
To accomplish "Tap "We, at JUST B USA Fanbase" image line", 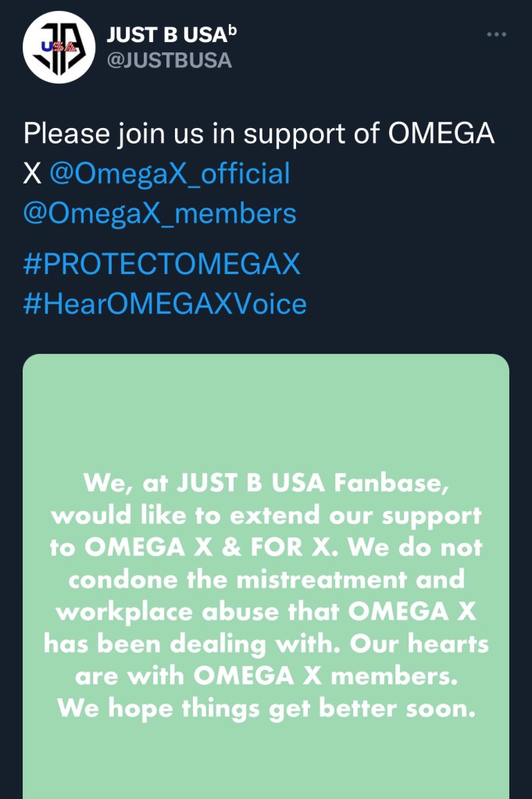I will [266, 483].
